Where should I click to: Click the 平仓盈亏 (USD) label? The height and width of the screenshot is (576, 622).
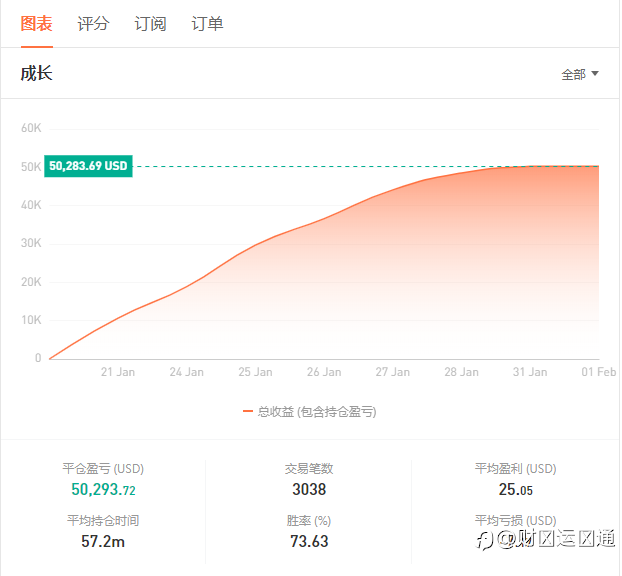pyautogui.click(x=103, y=469)
